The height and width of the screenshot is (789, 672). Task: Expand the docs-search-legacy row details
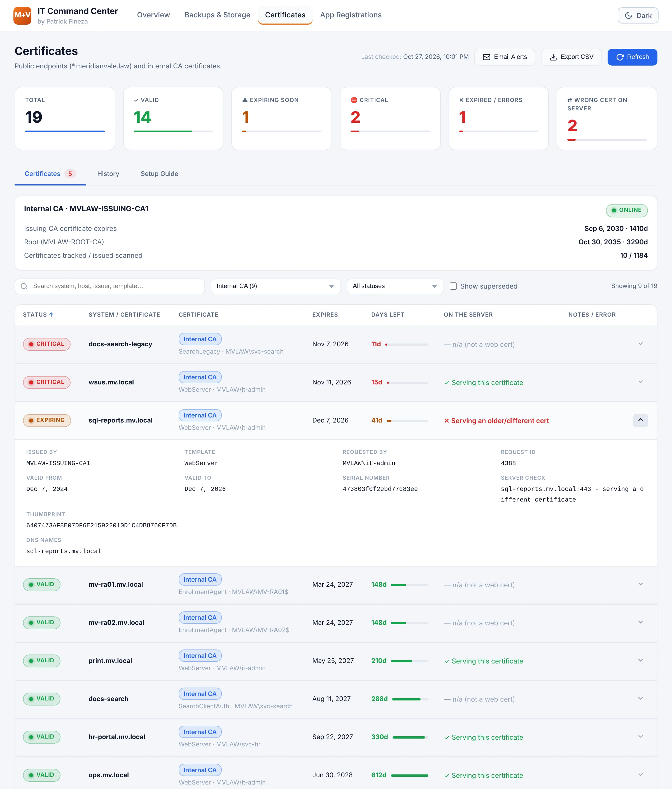(640, 344)
